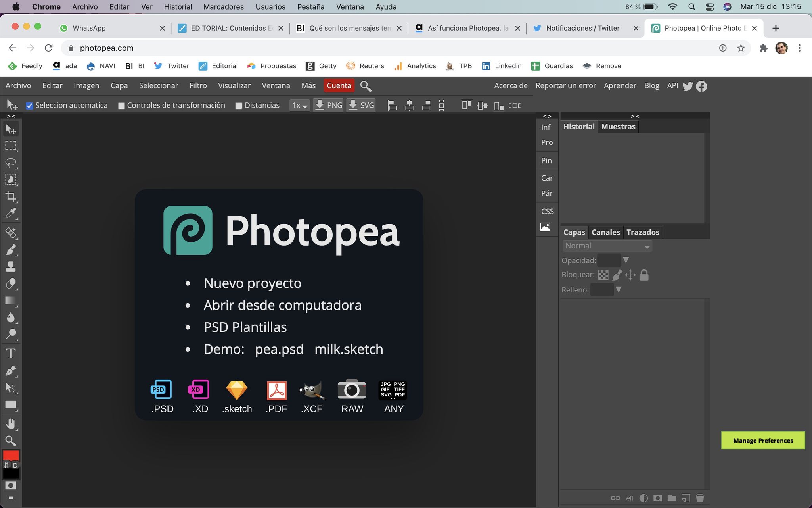Select the Zoom tool
Image resolution: width=812 pixels, height=508 pixels.
11,441
